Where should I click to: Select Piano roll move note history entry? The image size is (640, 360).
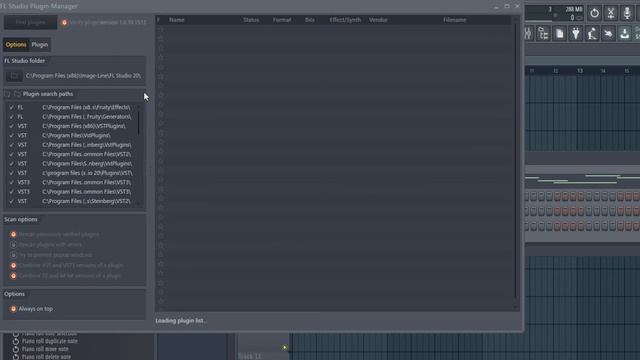tap(45, 349)
